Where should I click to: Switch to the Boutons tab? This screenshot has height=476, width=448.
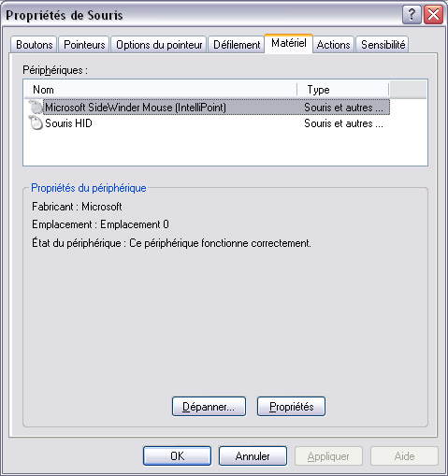(35, 45)
